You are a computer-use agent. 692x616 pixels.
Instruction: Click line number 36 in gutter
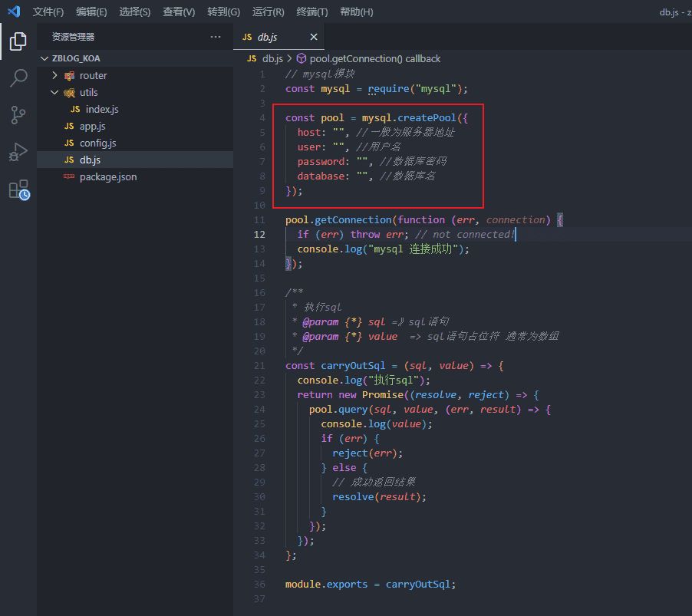click(259, 584)
